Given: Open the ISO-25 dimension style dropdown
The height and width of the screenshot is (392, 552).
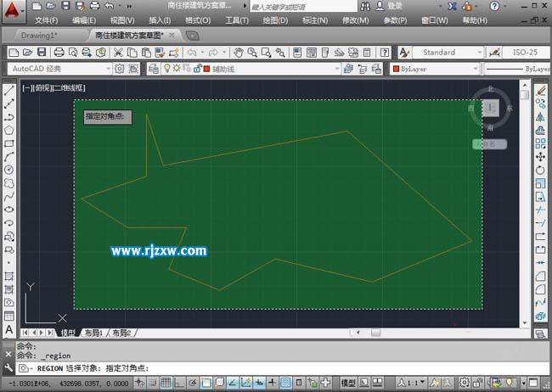Looking at the screenshot, I should [x=527, y=53].
